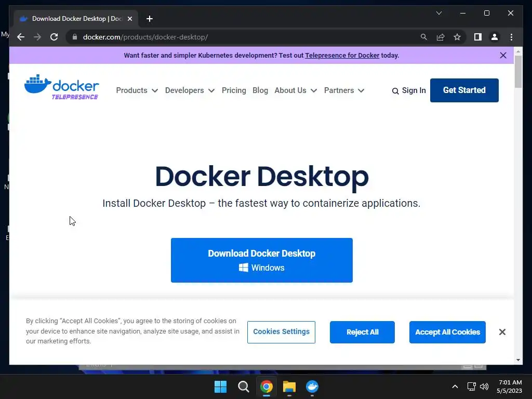Open the Telepresence for Docker link
The height and width of the screenshot is (399, 532).
click(342, 55)
